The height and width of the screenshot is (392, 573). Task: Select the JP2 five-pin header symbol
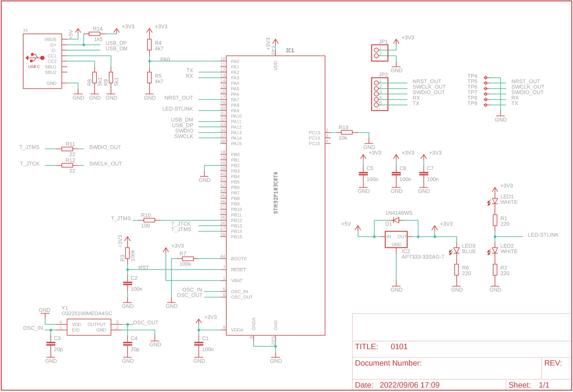point(379,94)
